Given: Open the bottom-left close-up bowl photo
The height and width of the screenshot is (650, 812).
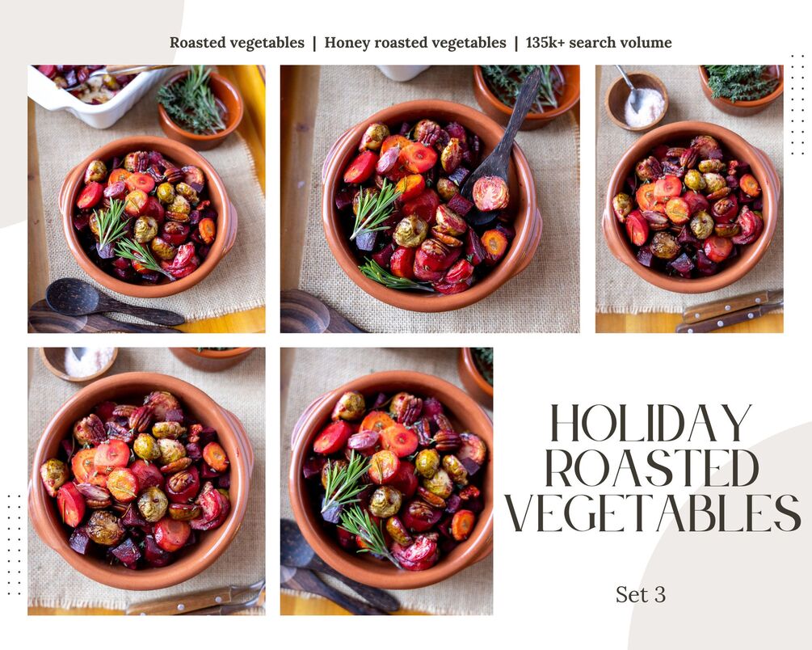Looking at the screenshot, I should pos(146,481).
